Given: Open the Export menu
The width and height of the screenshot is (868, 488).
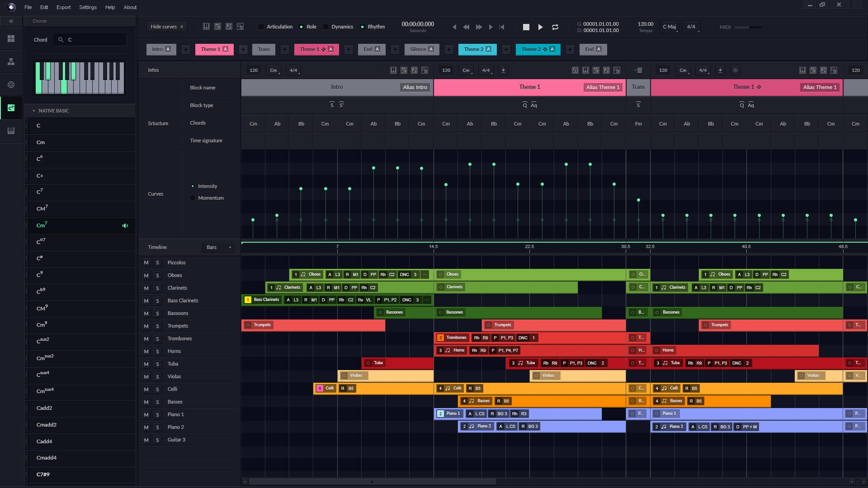Looking at the screenshot, I should pos(63,7).
